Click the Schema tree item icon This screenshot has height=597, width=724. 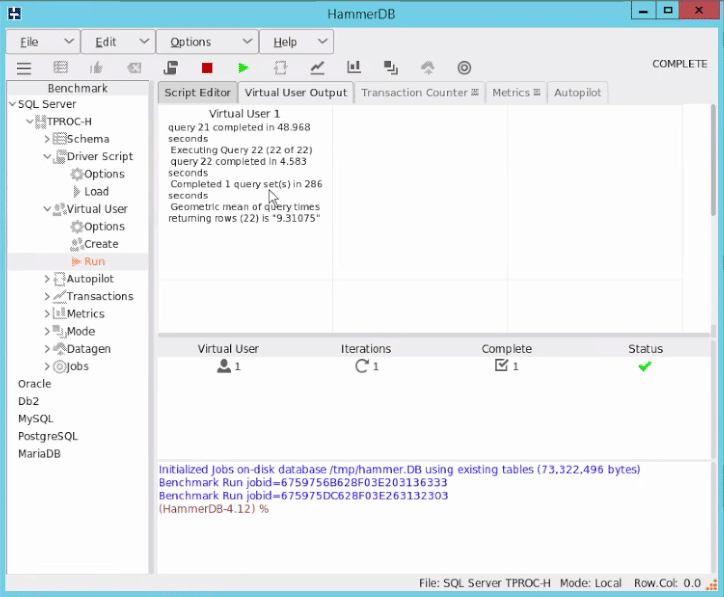tap(59, 139)
